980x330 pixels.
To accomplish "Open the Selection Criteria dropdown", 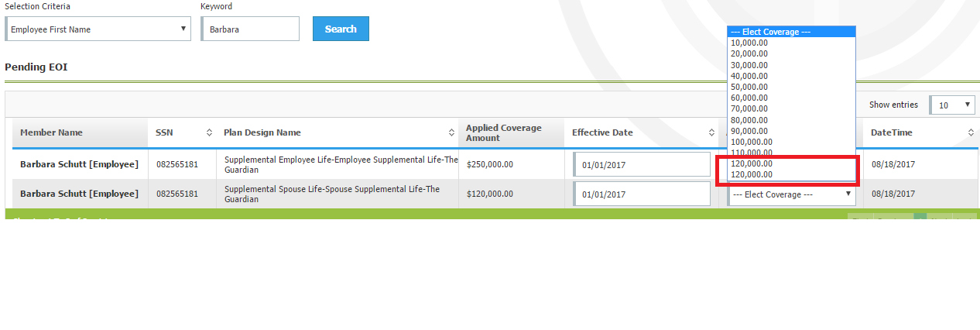I will point(98,29).
